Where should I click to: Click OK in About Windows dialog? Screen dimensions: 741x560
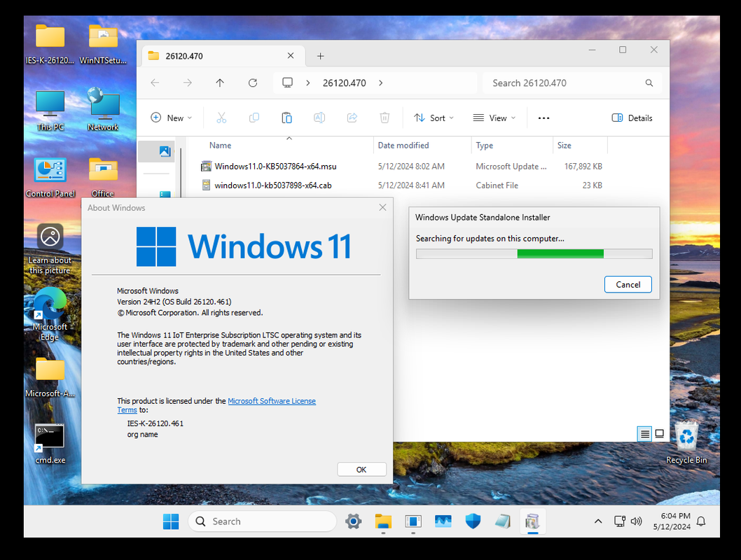pyautogui.click(x=361, y=469)
